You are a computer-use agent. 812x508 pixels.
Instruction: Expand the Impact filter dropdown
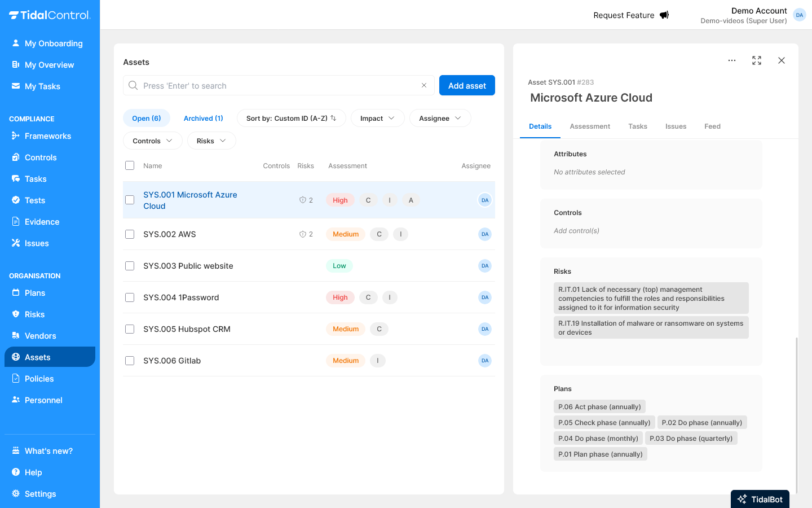coord(377,118)
